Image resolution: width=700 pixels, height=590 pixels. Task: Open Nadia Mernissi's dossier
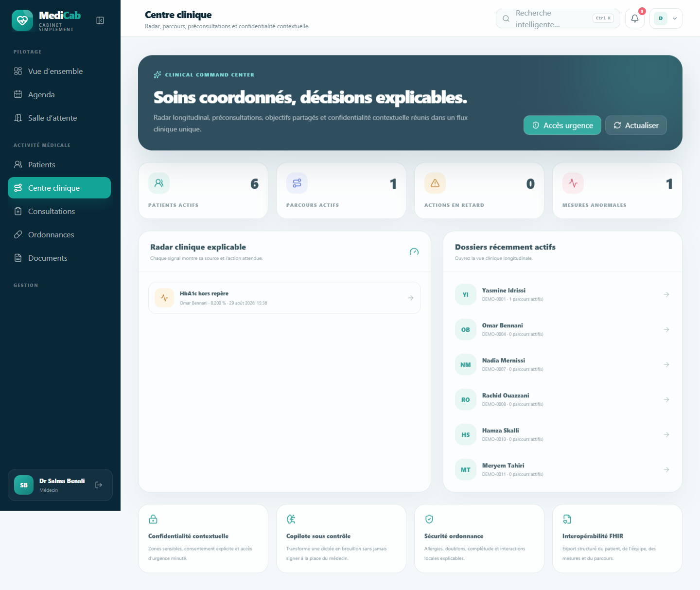[562, 364]
